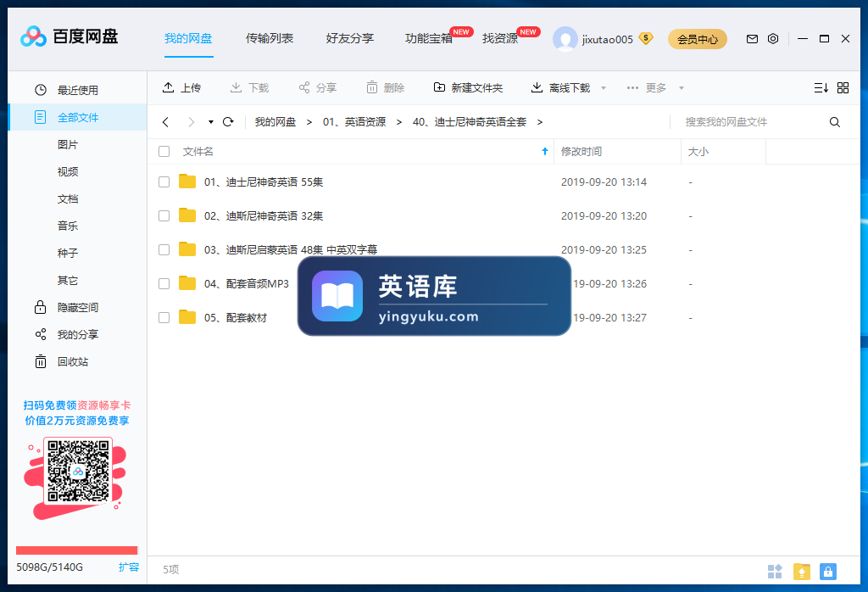Viewport: 868px width, 592px height.
Task: Open 最近使用 recent files
Action: tap(77, 90)
